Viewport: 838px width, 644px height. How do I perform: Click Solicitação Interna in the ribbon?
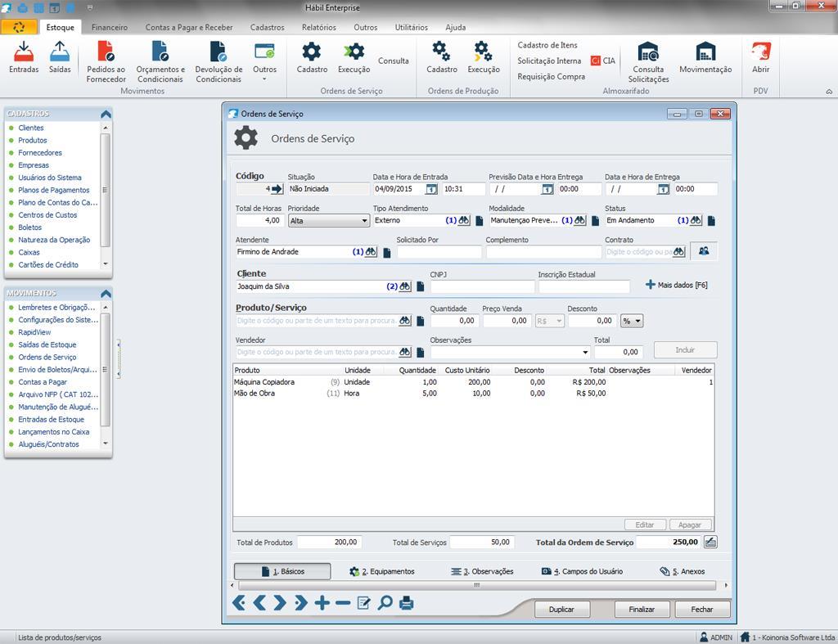(x=549, y=61)
